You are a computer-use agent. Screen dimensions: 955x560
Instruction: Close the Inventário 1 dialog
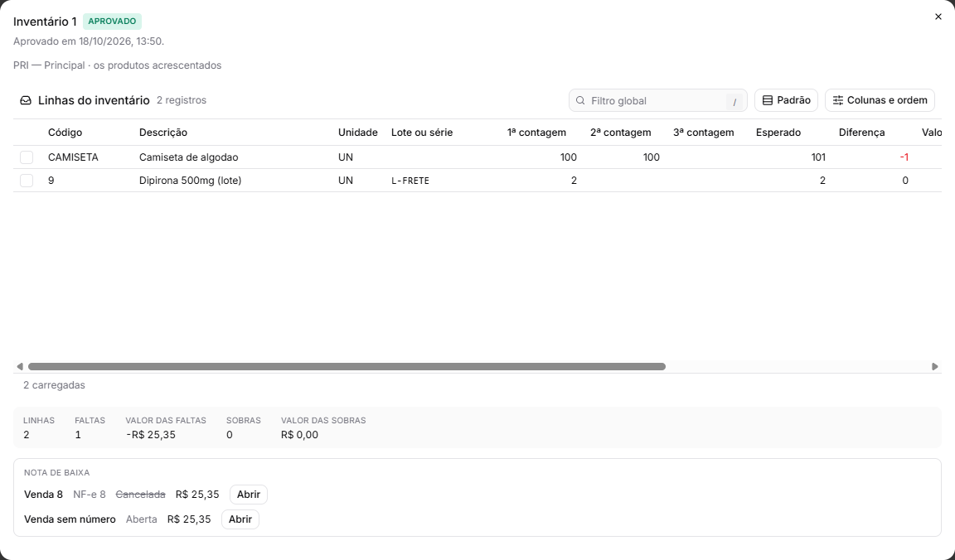(938, 17)
